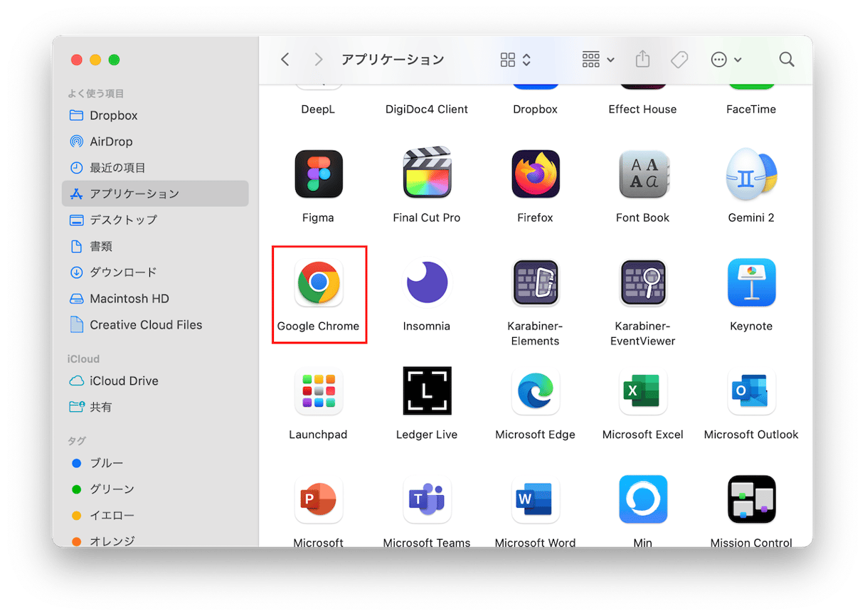Select 最近の項目 in the sidebar
Viewport: 865px width, 616px height.
[155, 168]
